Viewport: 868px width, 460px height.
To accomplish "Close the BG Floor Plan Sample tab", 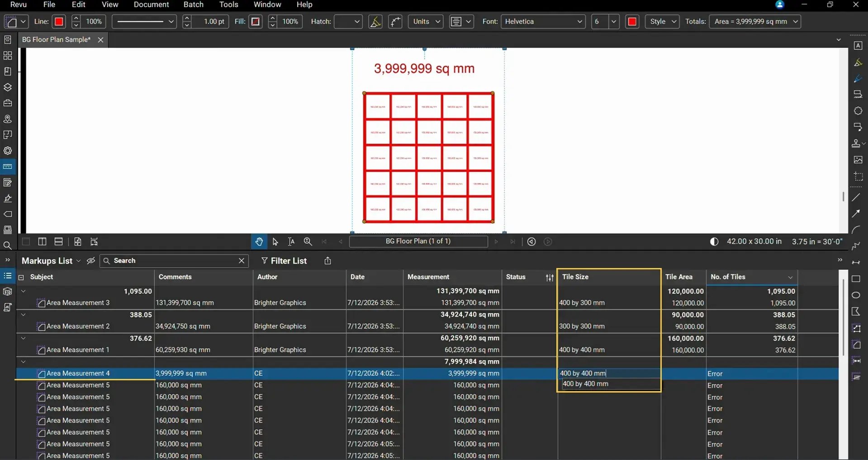I will pyautogui.click(x=100, y=40).
